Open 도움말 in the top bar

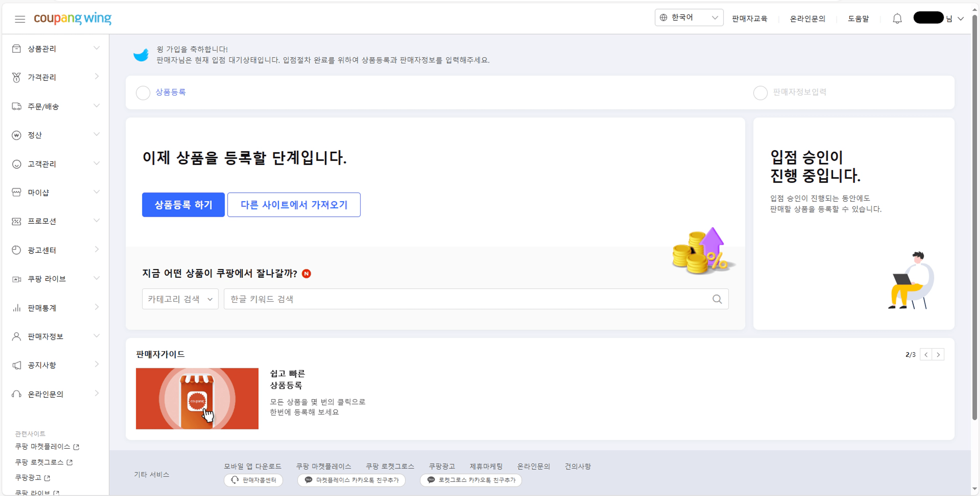[x=858, y=19]
